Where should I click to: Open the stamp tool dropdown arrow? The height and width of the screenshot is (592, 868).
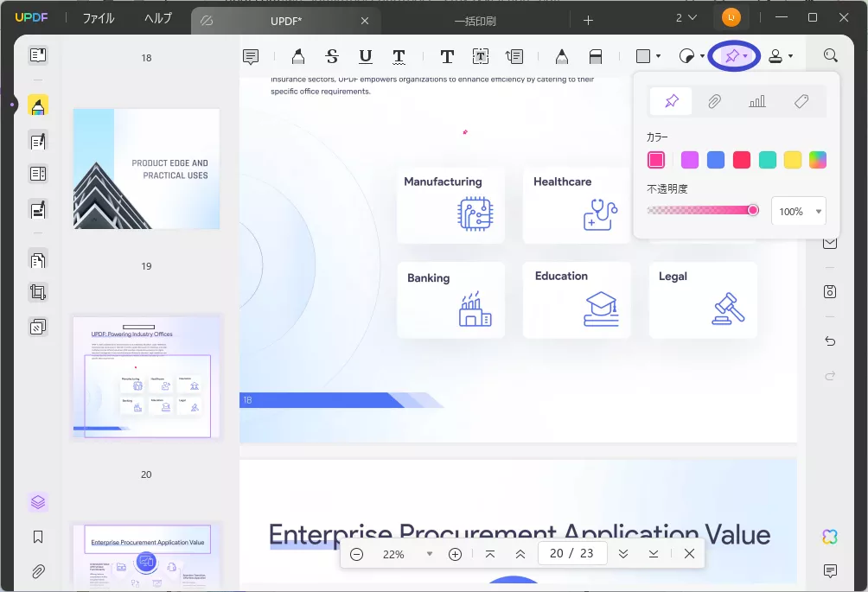click(x=790, y=56)
